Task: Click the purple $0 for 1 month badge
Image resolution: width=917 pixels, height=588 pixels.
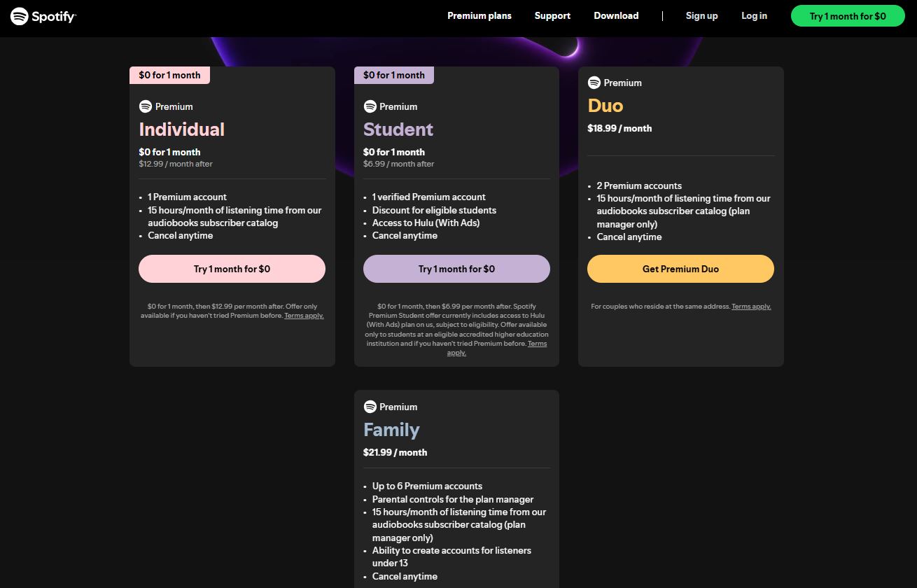Action: 394,75
